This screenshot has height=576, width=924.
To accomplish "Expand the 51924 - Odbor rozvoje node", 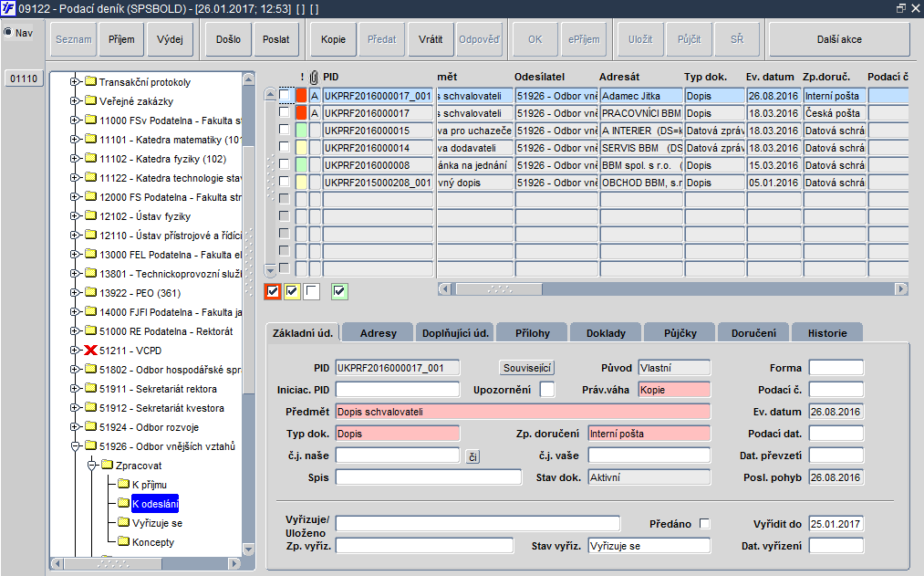I will pyautogui.click(x=76, y=427).
